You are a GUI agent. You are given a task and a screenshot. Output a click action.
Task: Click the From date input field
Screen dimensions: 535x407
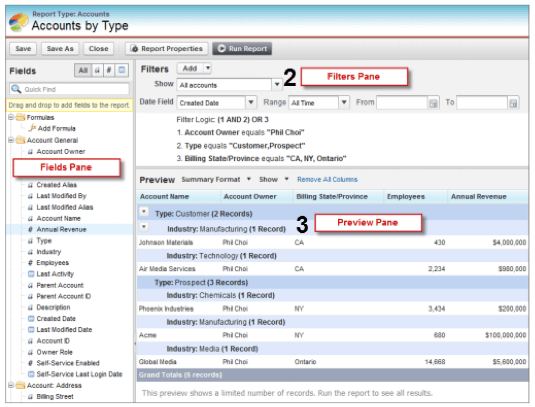tap(402, 103)
